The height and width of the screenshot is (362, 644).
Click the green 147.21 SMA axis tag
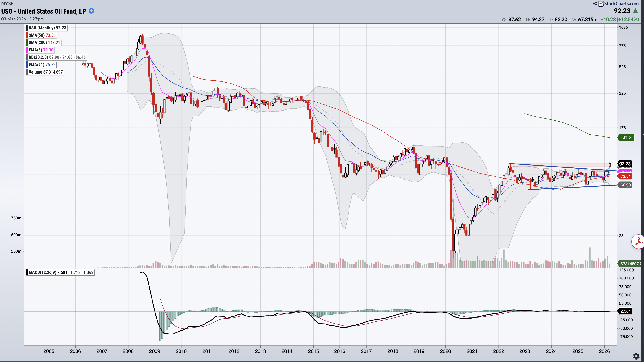pos(626,138)
